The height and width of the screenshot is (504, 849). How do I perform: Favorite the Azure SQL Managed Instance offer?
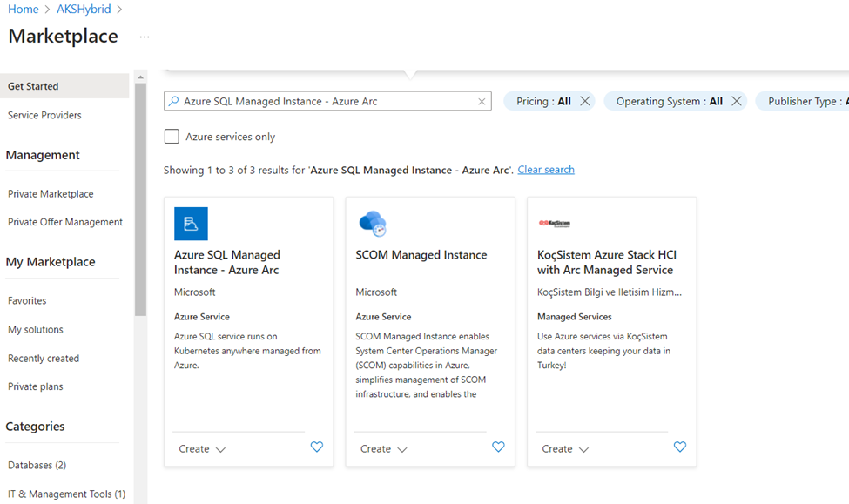coord(317,447)
